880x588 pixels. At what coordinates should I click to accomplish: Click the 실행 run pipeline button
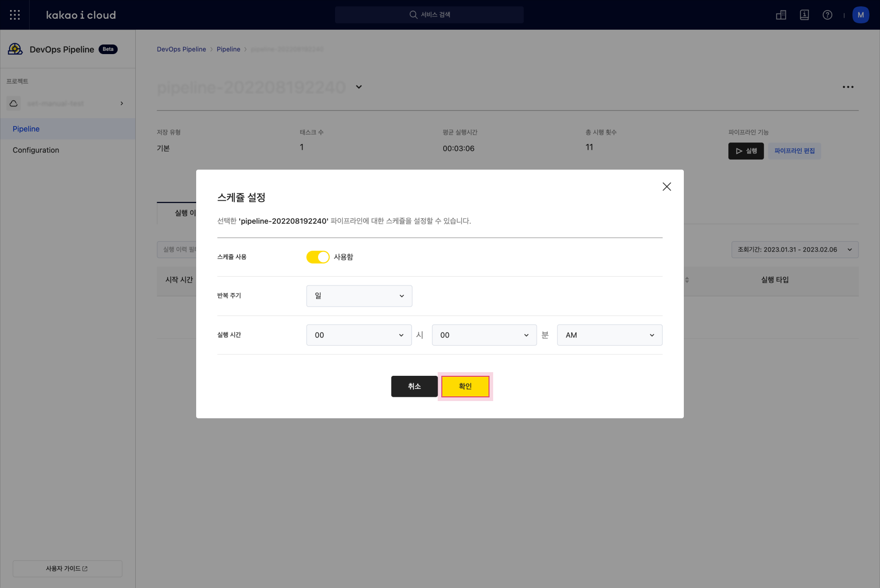746,151
